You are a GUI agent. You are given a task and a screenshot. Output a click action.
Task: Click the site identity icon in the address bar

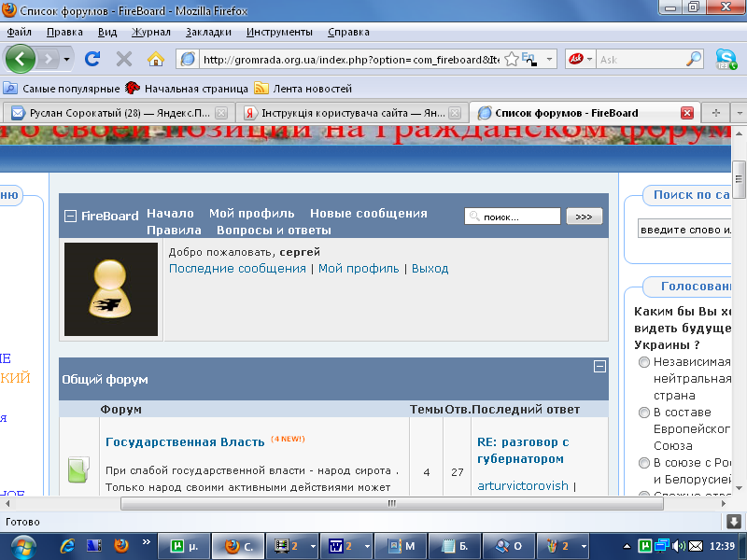189,59
